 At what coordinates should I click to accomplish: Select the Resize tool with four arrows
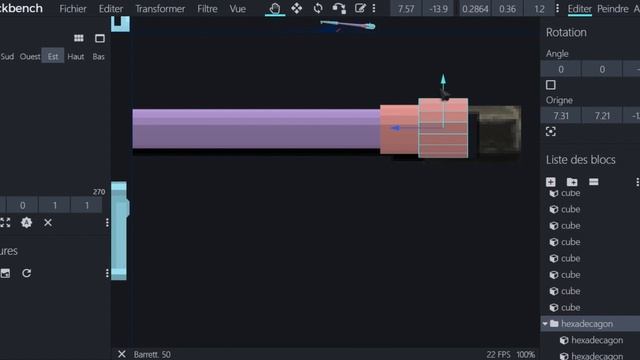click(x=297, y=8)
